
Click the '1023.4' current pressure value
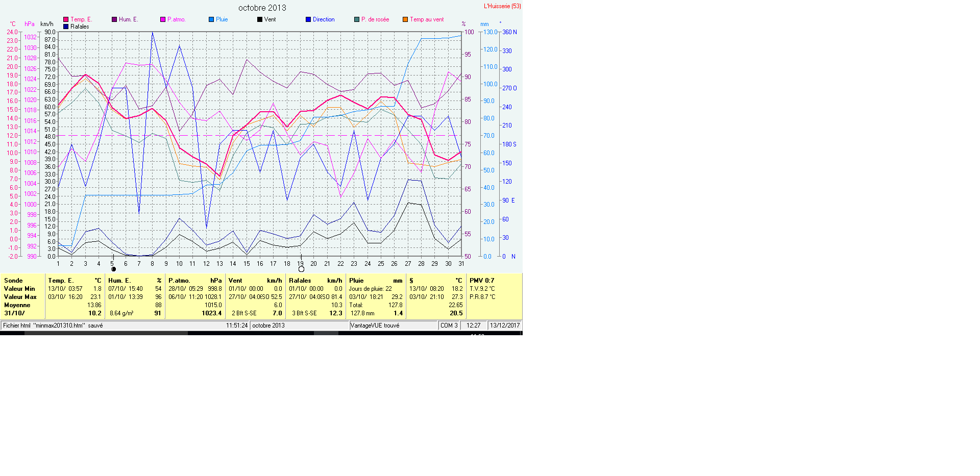pyautogui.click(x=212, y=313)
